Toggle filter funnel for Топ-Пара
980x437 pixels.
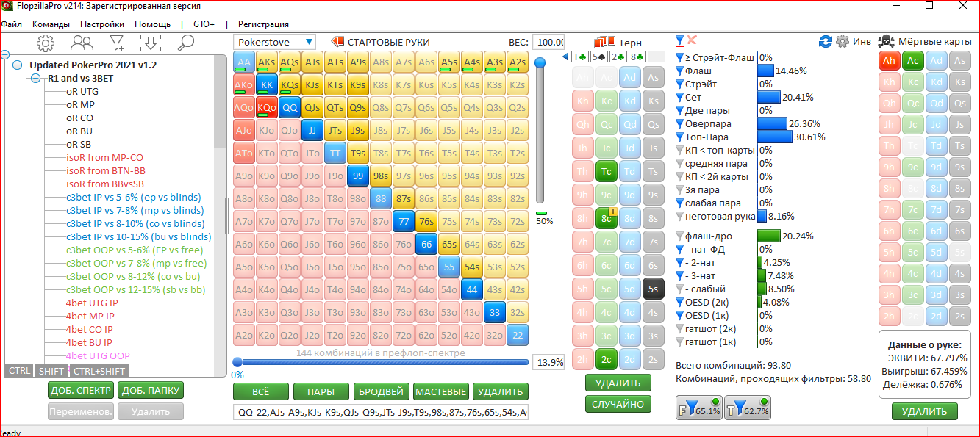pos(679,137)
